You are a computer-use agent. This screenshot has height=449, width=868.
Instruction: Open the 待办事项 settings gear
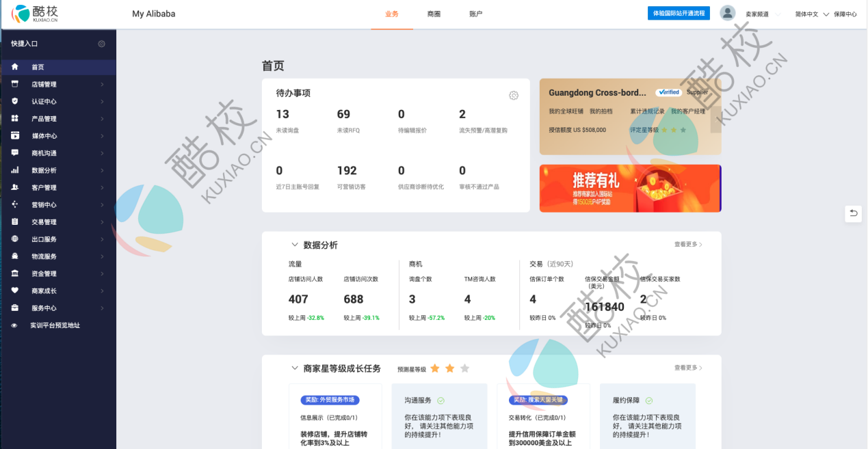pos(514,96)
